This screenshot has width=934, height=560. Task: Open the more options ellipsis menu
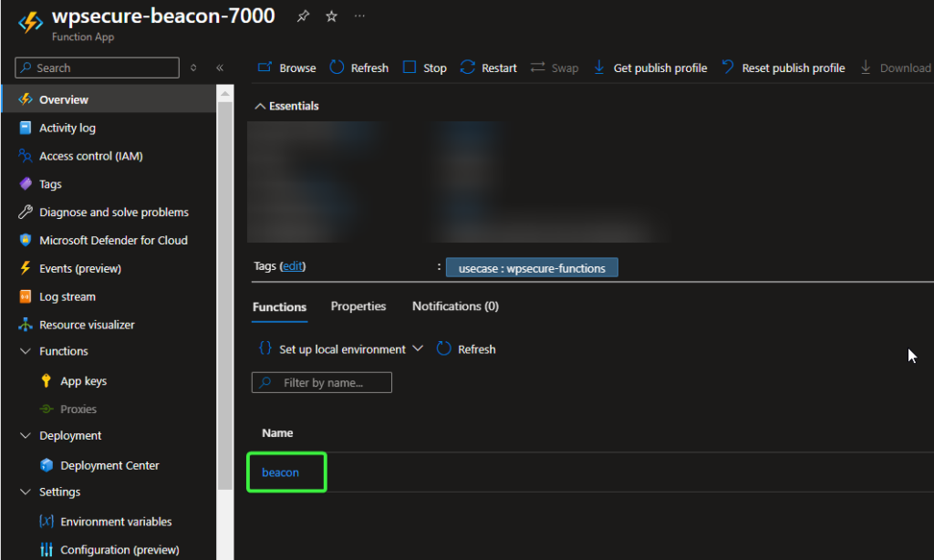360,16
